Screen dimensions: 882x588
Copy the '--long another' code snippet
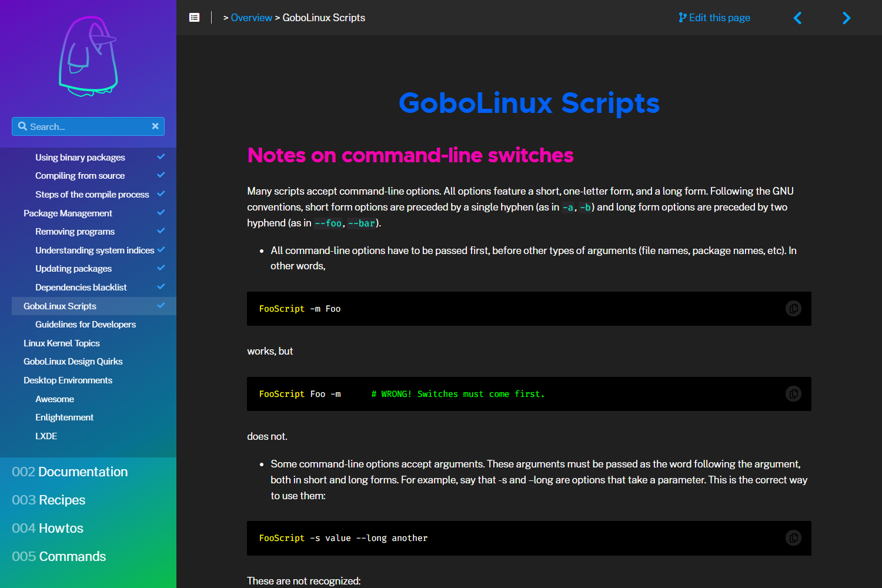click(x=793, y=537)
